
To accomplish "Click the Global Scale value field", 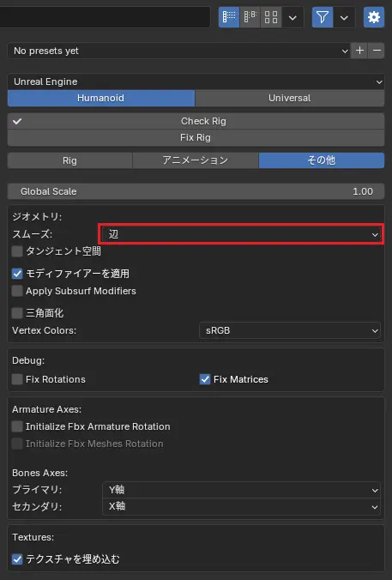I will (x=196, y=191).
